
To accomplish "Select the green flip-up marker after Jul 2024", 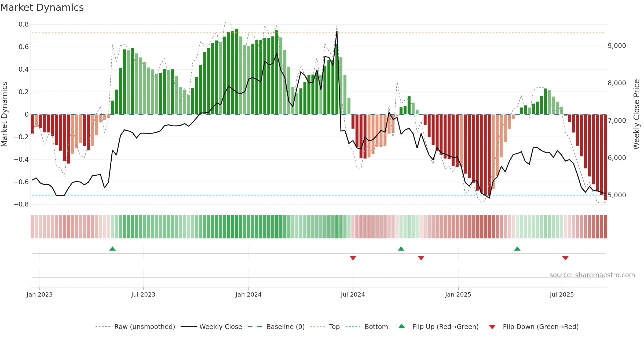I will 401,249.
